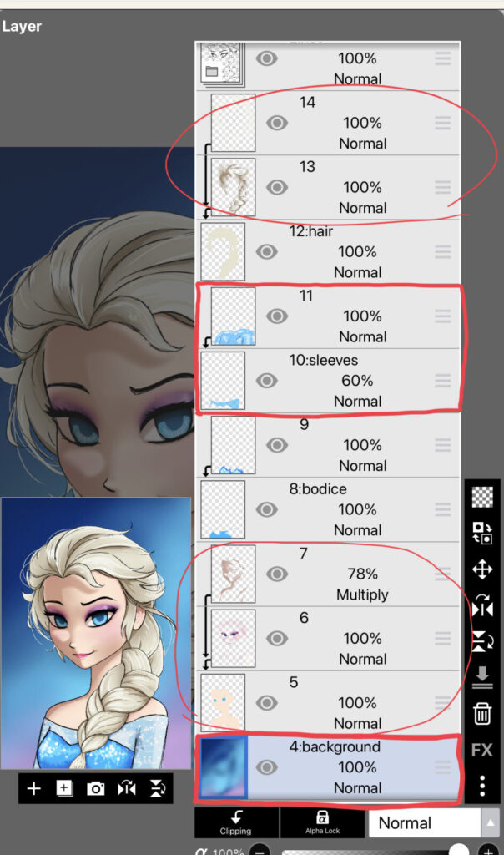Open the Normal blend mode dropdown

click(425, 822)
